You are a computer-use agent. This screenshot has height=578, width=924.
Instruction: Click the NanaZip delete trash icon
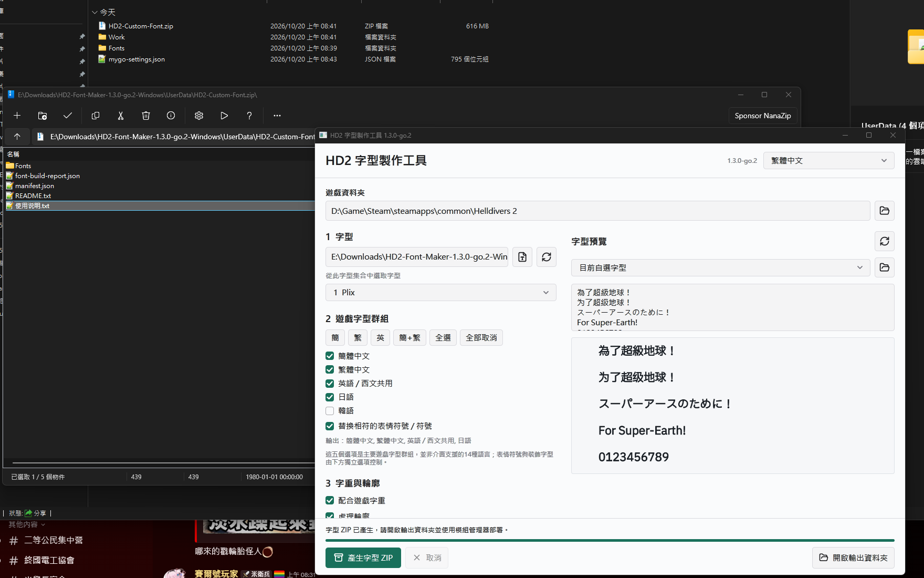click(x=146, y=116)
